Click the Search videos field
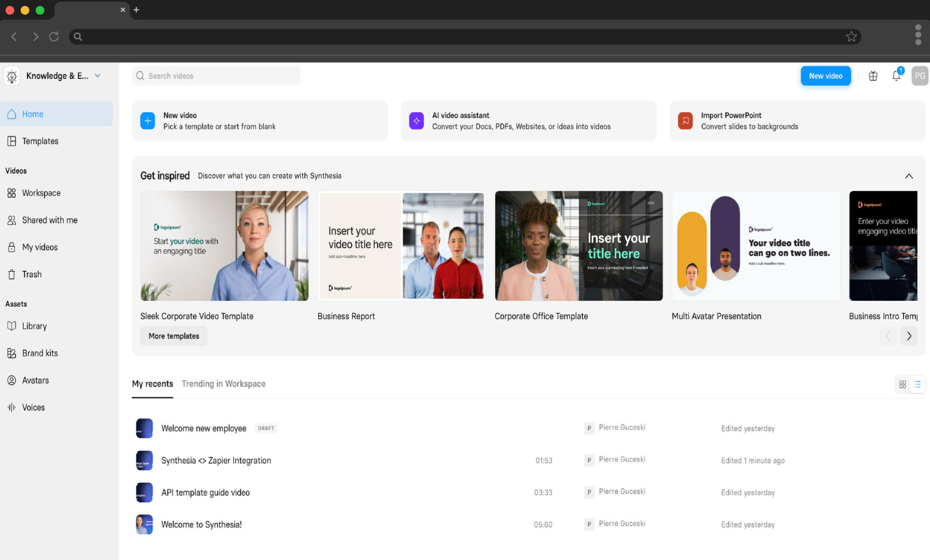Viewport: 930px width, 560px height. [216, 76]
